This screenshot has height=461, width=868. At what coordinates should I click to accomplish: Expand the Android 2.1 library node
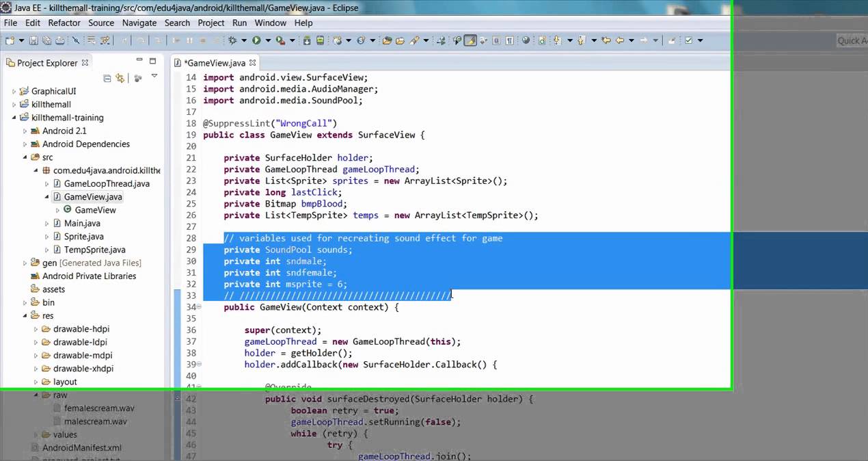(25, 131)
